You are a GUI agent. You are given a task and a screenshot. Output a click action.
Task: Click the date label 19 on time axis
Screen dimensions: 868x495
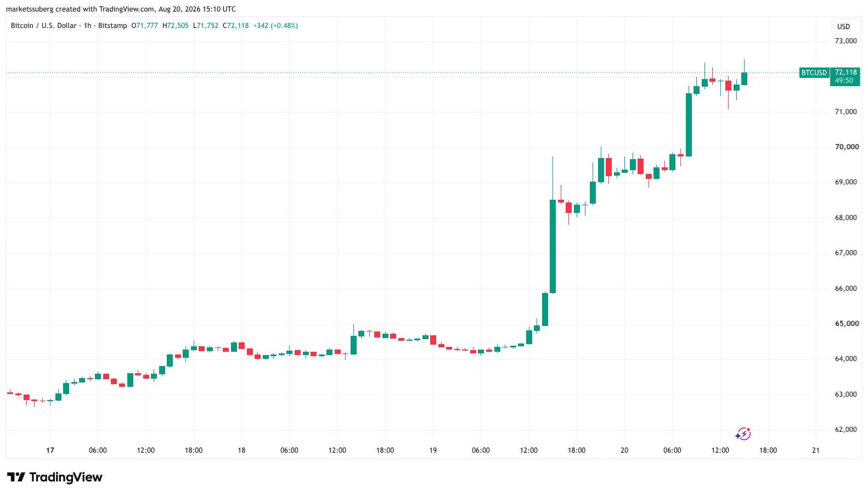(x=433, y=450)
